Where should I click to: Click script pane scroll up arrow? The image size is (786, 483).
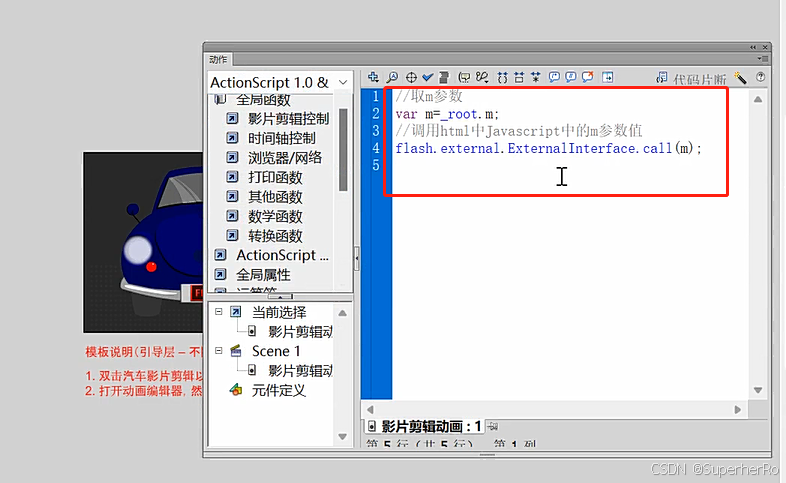(758, 99)
